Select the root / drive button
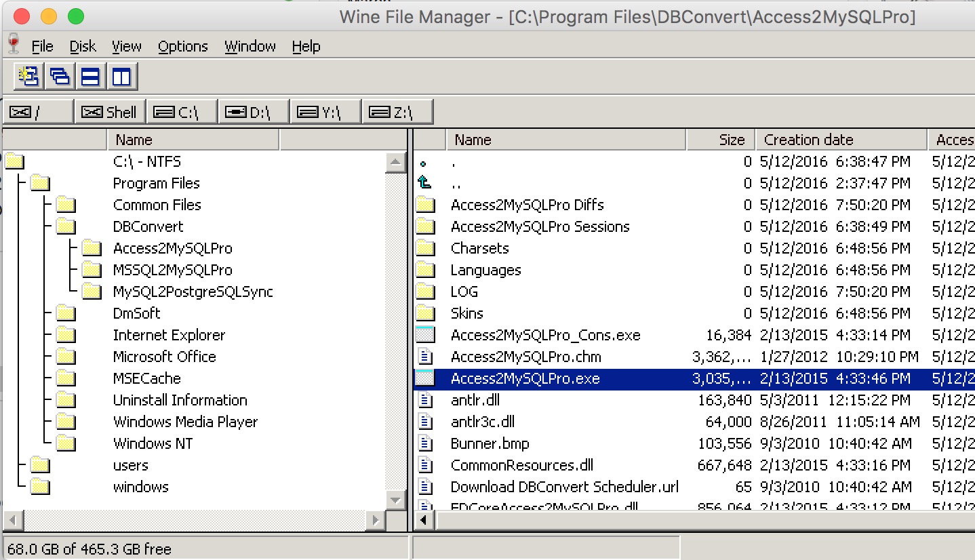 point(38,112)
